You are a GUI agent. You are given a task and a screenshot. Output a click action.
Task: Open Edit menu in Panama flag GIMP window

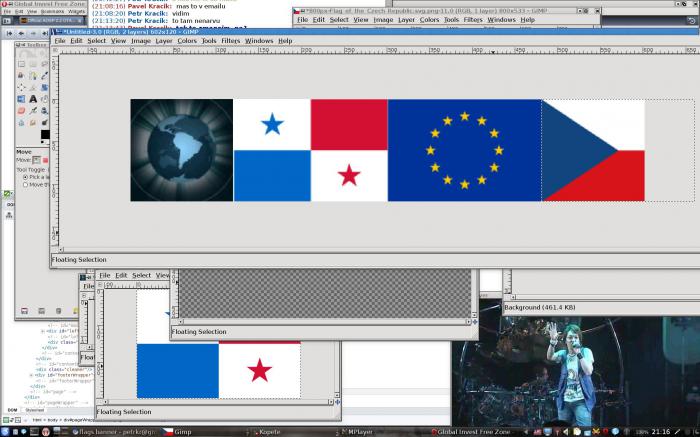tap(121, 275)
